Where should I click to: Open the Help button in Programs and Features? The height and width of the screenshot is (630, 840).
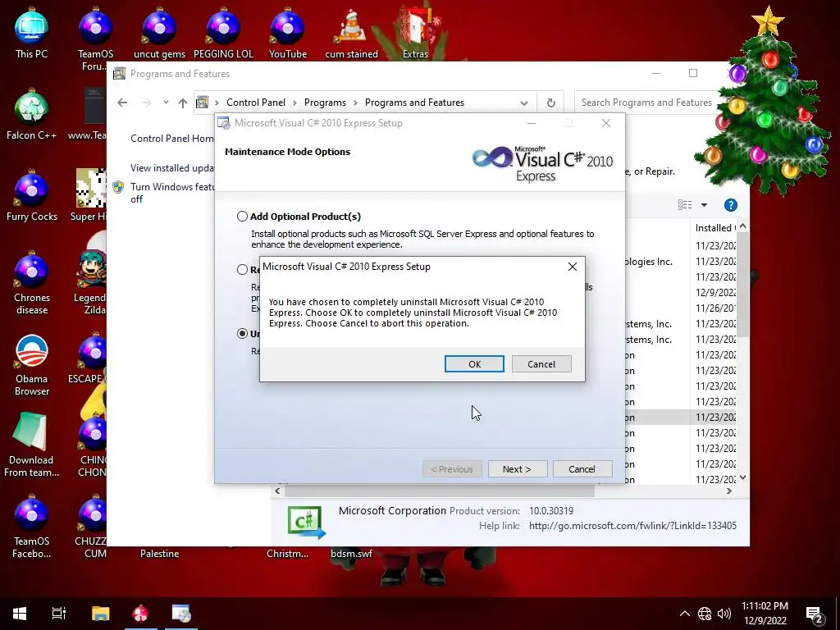[x=730, y=204]
